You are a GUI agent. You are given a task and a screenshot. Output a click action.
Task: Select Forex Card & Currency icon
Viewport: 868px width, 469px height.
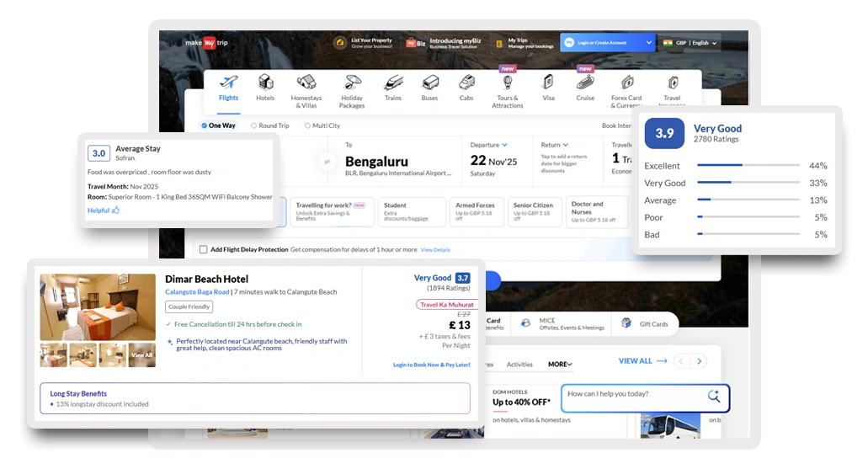tap(627, 83)
